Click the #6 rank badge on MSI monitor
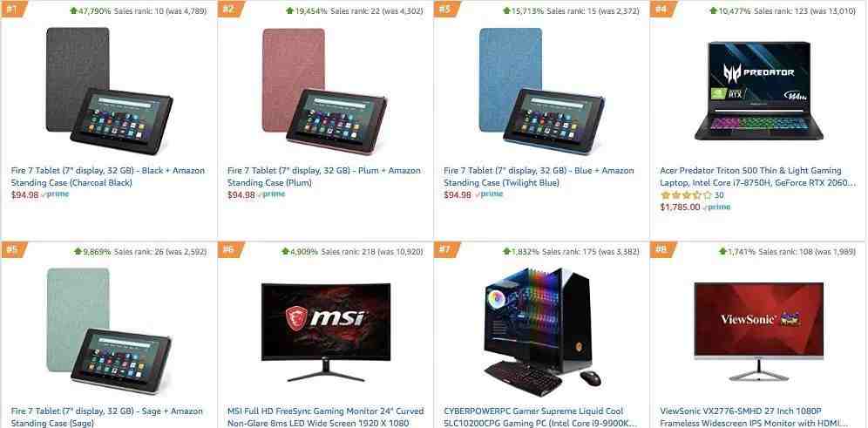Screen dimensions: 868x428 [x=227, y=249]
